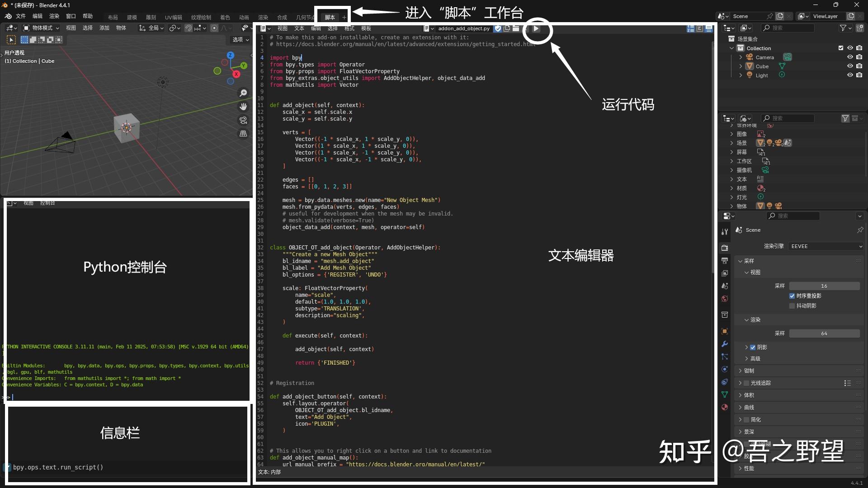Uncheck the 阴影 checkbox in render panel
The image size is (868, 488).
click(x=753, y=347)
